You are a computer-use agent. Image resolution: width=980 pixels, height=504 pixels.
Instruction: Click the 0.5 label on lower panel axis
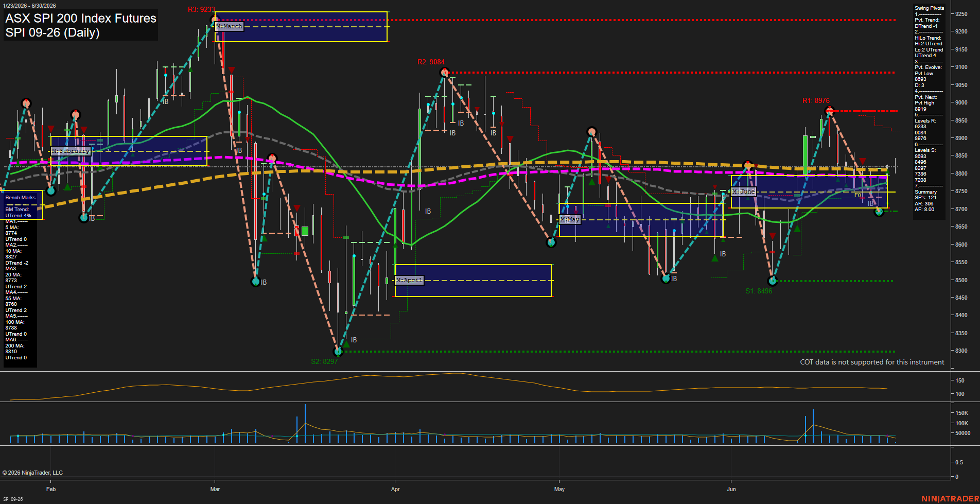(959, 462)
